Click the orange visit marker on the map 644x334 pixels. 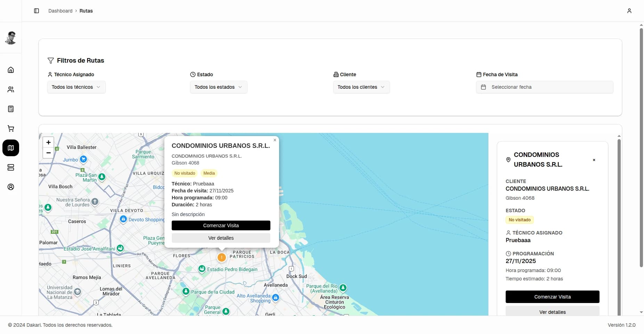(x=221, y=257)
